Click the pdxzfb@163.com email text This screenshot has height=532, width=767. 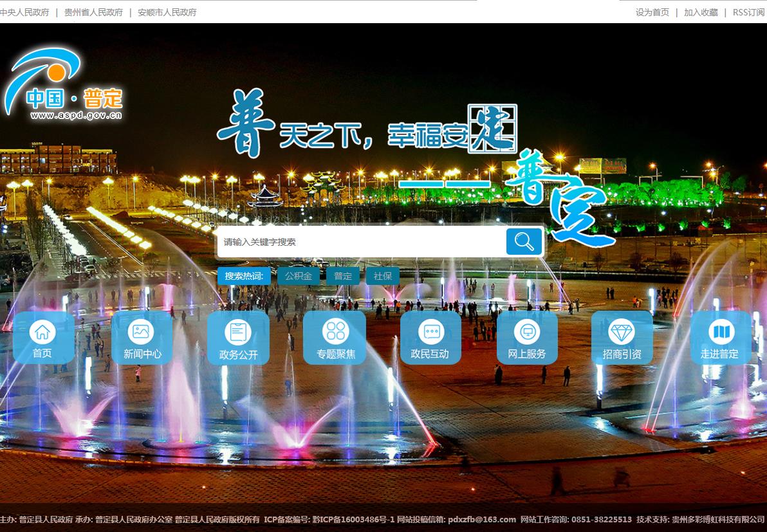(482, 519)
